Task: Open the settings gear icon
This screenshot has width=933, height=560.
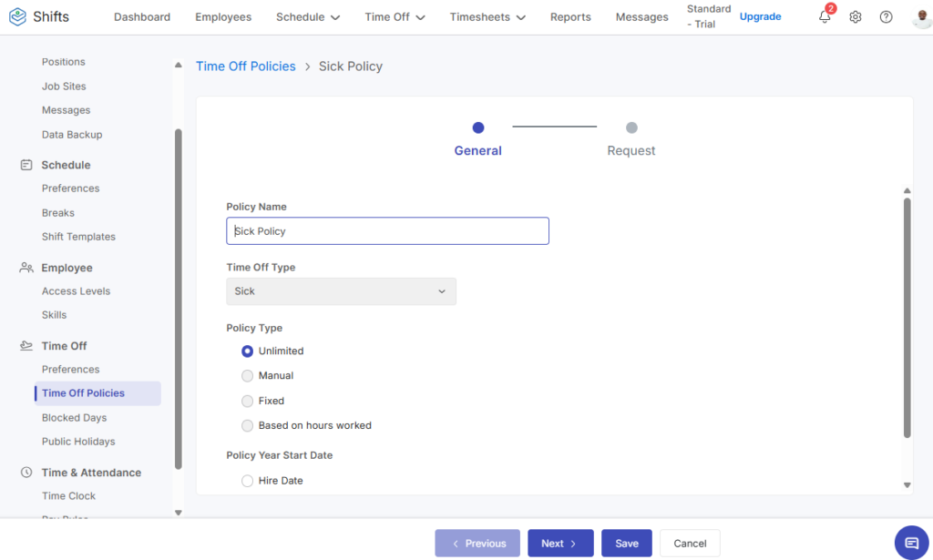Action: 855,16
